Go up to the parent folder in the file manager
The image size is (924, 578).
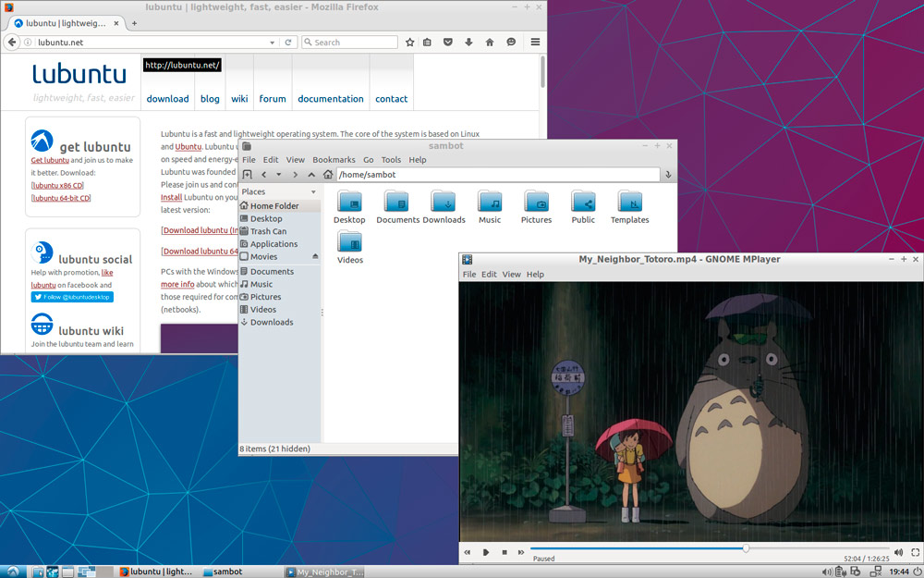(x=311, y=175)
